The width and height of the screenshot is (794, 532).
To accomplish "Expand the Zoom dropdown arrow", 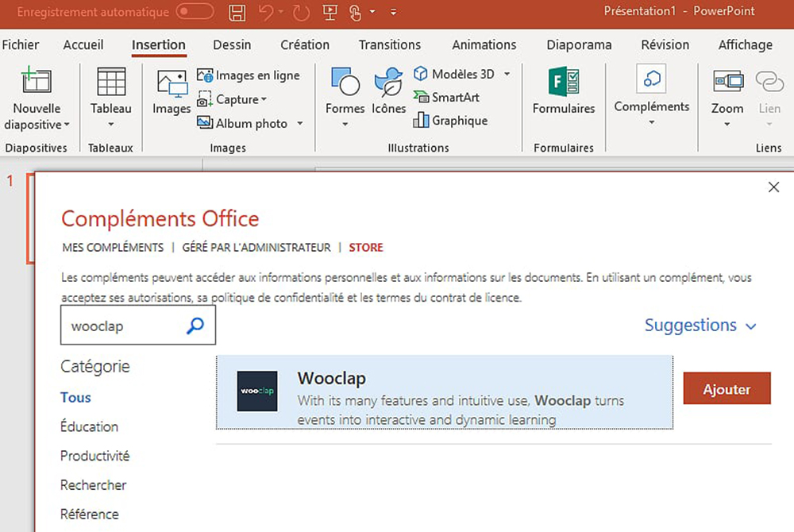I will click(x=727, y=125).
